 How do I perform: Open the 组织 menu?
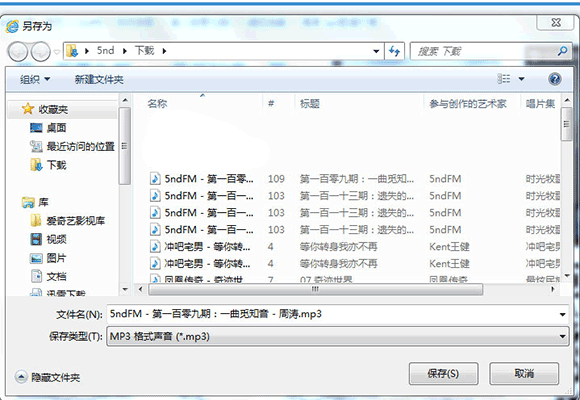point(35,79)
